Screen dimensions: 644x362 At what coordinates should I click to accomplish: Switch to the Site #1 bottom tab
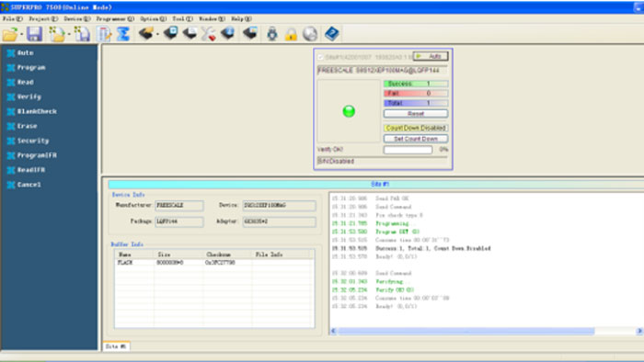pos(116,346)
